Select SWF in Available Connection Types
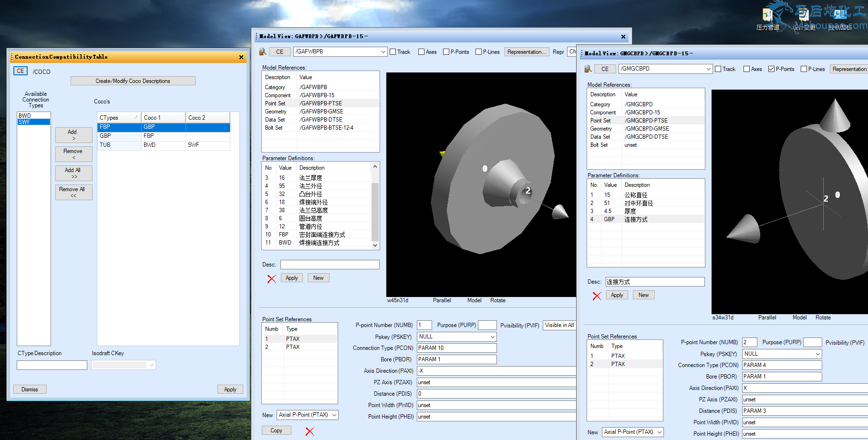Viewport: 868px width, 440px height. click(33, 122)
